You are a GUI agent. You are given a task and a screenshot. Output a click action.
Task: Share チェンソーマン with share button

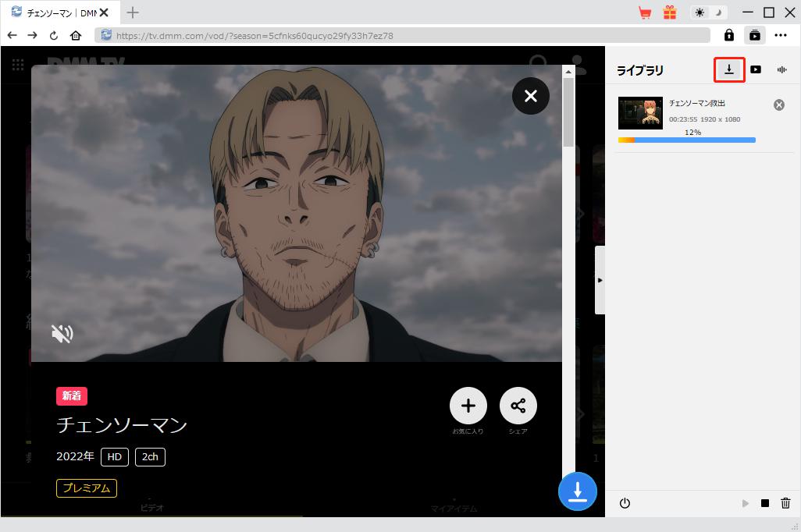[x=518, y=406]
